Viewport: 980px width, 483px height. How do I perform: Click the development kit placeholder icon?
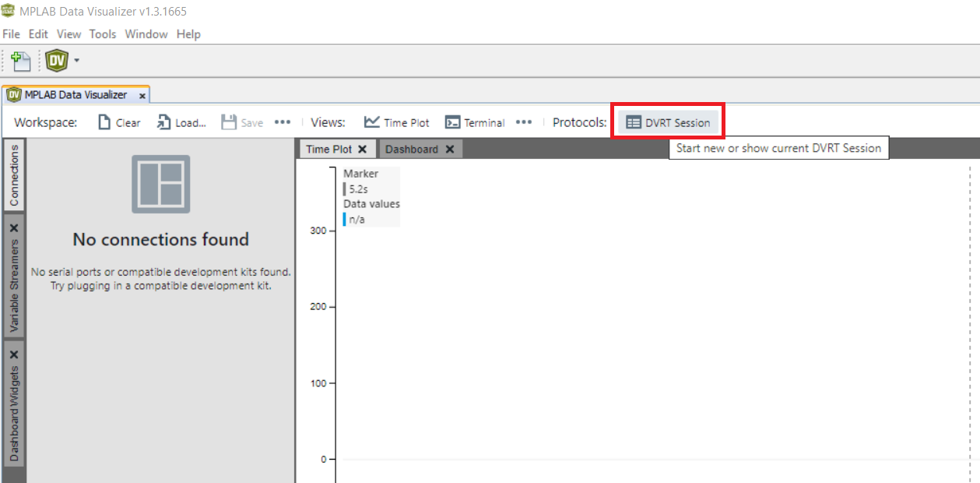coord(160,184)
